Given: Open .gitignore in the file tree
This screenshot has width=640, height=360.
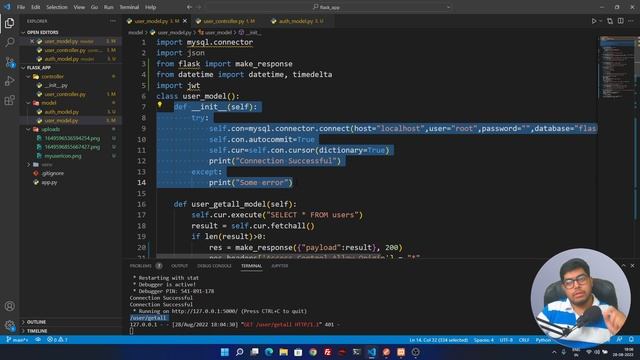Looking at the screenshot, I should pyautogui.click(x=53, y=173).
